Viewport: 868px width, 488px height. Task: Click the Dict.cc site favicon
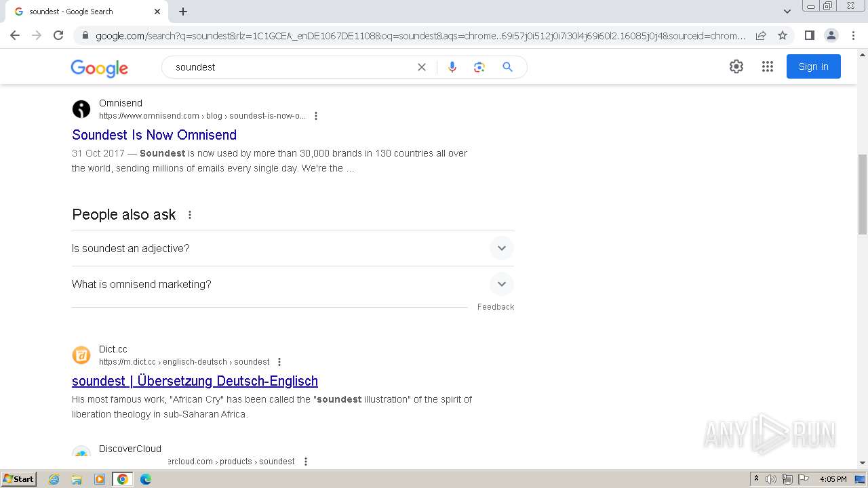pos(81,354)
